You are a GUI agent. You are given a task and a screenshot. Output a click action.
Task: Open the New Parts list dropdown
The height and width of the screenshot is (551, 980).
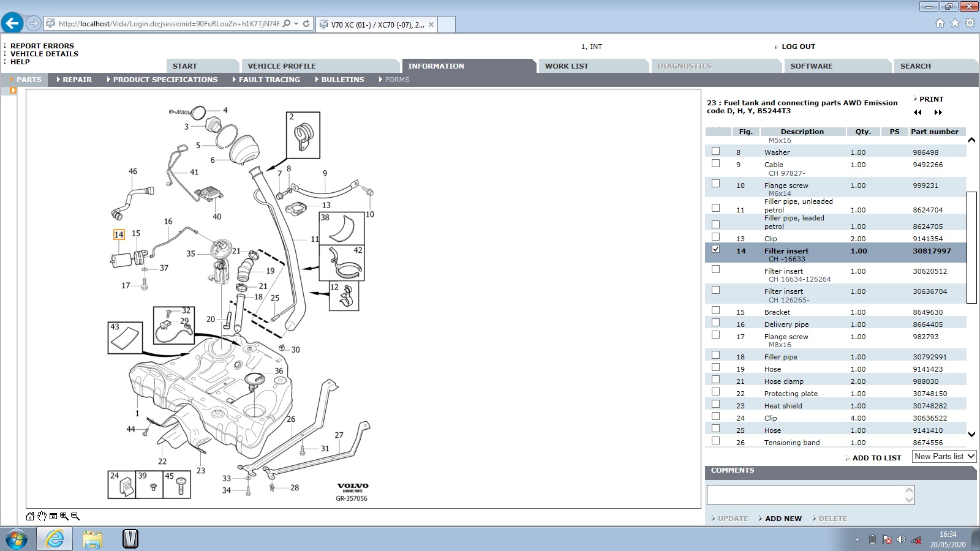tap(944, 457)
